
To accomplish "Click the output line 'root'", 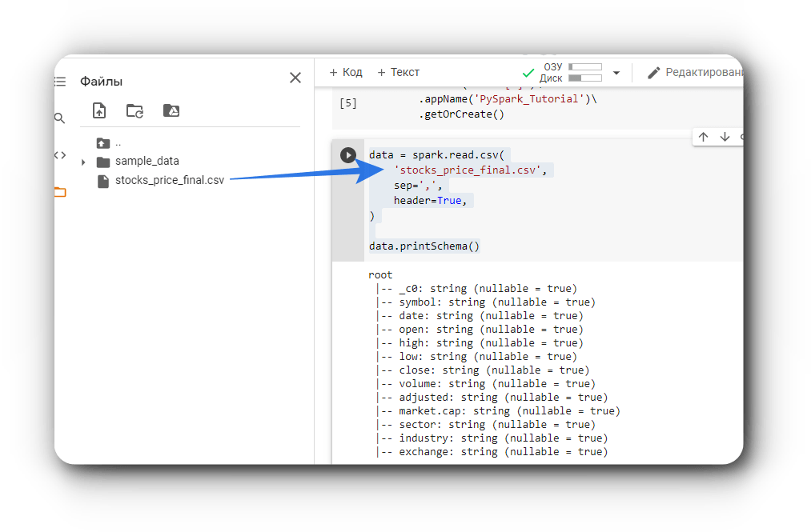I will pos(380,275).
